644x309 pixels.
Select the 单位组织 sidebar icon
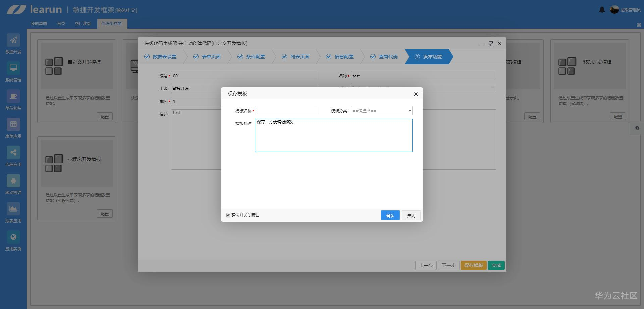[x=13, y=97]
